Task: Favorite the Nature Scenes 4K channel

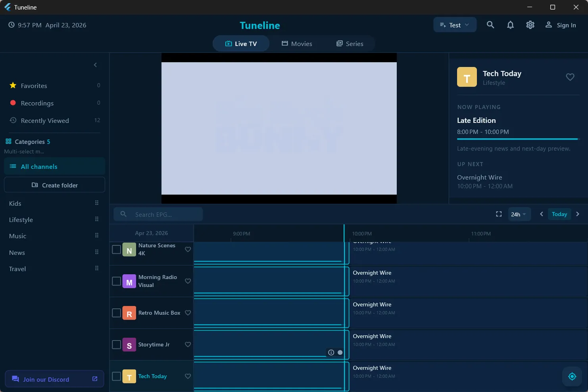Action: 188,249
